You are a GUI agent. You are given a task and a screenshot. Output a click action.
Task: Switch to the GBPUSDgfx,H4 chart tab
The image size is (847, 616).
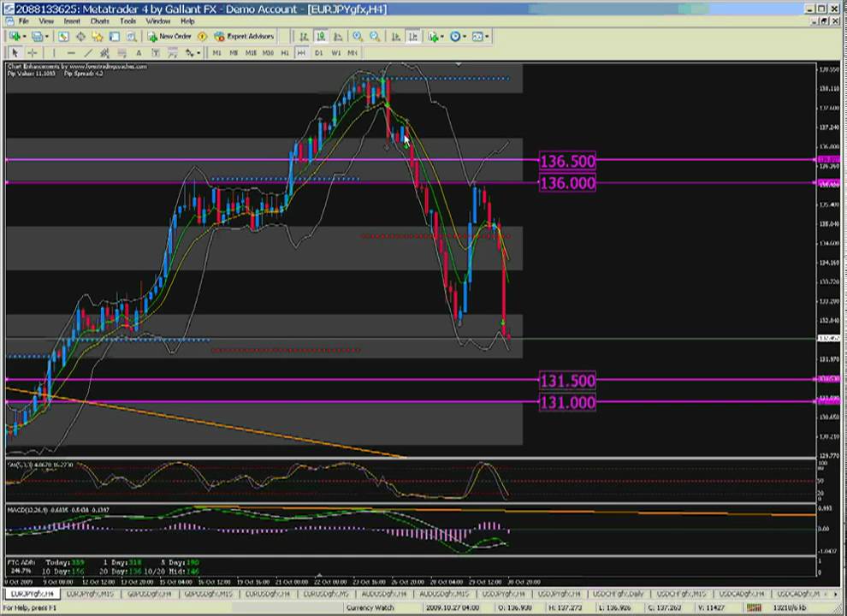[x=150, y=594]
